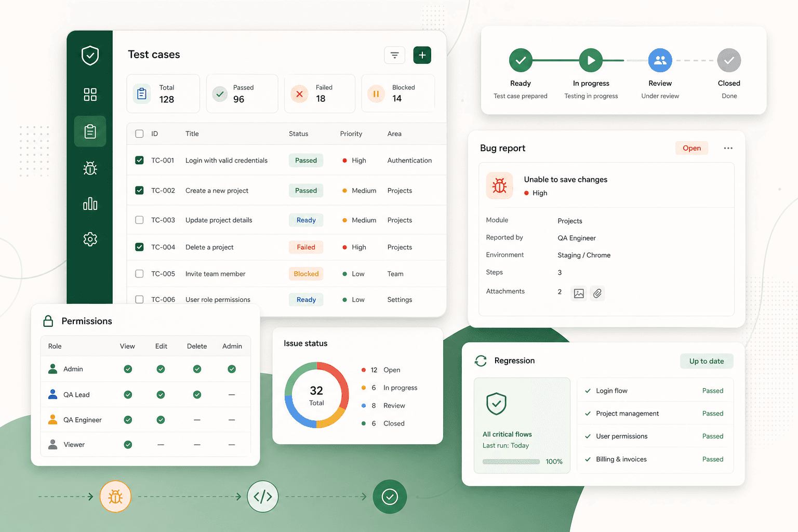Click the Issue status donut chart
Viewport: 798px width, 532px height.
coord(316,395)
